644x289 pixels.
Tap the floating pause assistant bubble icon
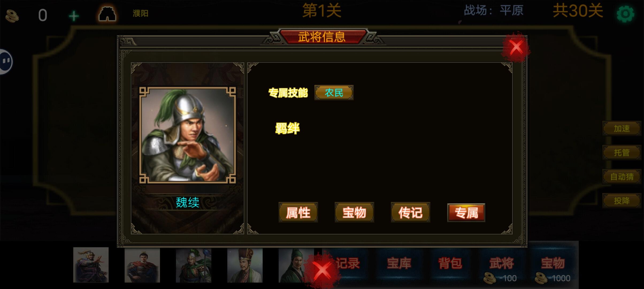(5, 62)
